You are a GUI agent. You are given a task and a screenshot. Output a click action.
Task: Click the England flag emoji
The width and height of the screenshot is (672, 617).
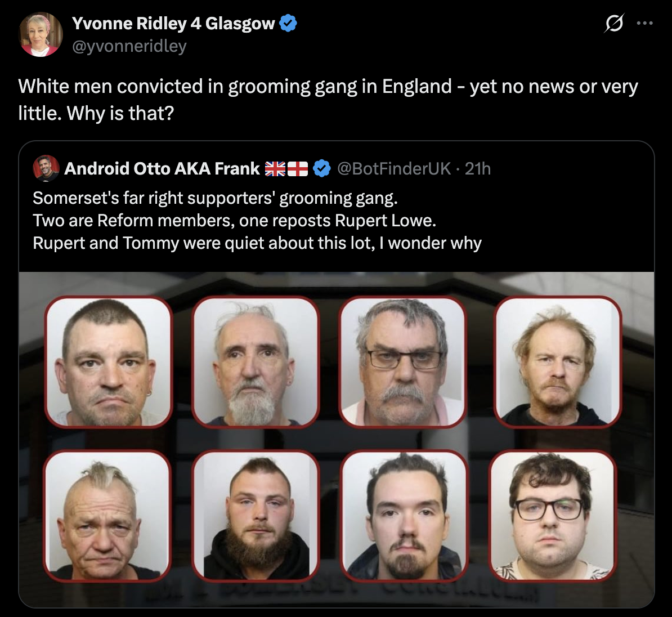pos(297,169)
